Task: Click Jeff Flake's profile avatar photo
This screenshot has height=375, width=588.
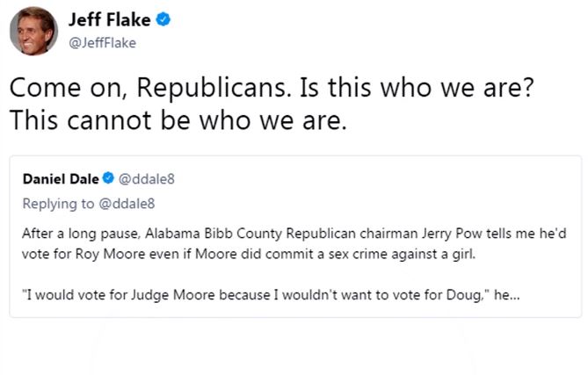Action: (x=33, y=33)
